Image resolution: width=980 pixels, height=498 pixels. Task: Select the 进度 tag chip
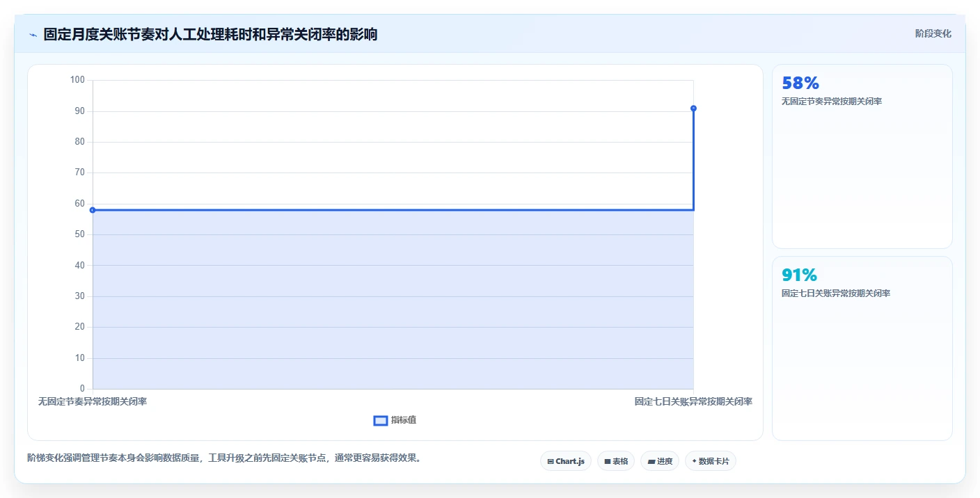[x=660, y=461]
